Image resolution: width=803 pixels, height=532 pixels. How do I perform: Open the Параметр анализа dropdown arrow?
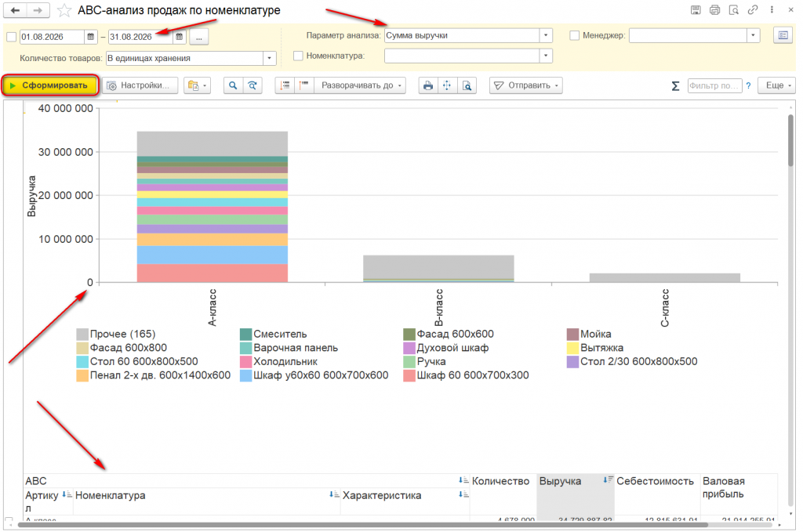[546, 35]
